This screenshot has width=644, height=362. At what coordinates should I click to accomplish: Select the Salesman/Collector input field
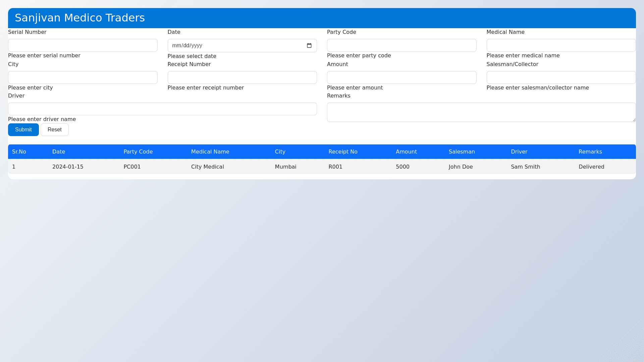(x=561, y=77)
